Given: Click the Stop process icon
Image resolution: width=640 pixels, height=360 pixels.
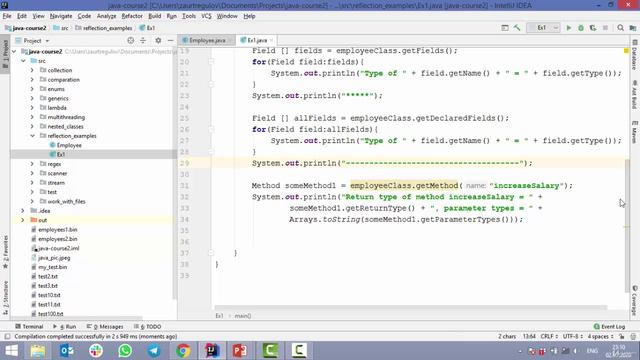Looking at the screenshot, I should (605, 28).
